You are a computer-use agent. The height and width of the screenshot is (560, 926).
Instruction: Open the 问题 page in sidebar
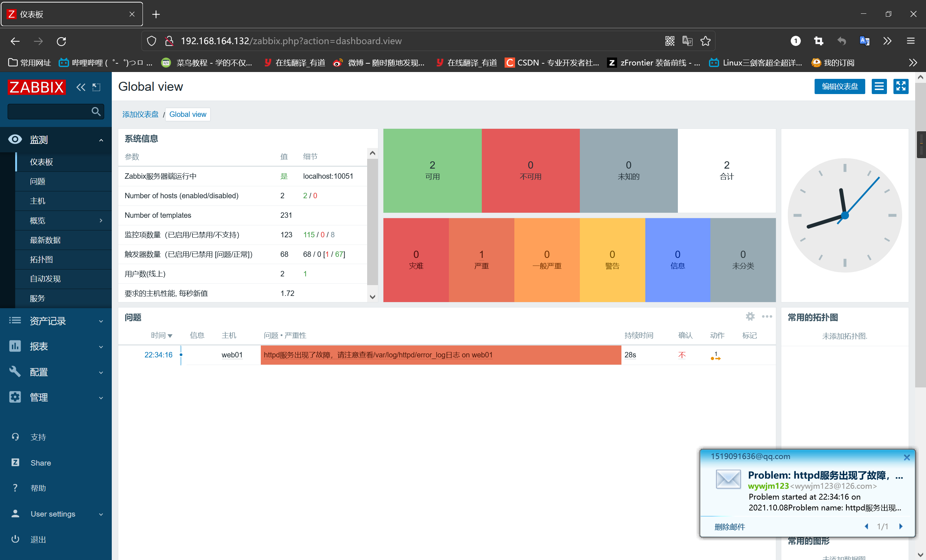(38, 182)
